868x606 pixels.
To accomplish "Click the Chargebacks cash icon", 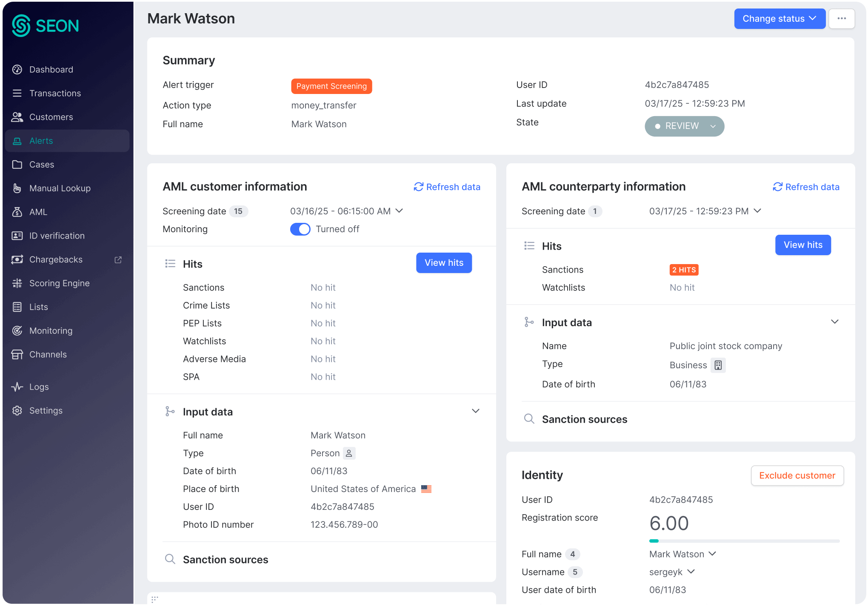I will [17, 259].
